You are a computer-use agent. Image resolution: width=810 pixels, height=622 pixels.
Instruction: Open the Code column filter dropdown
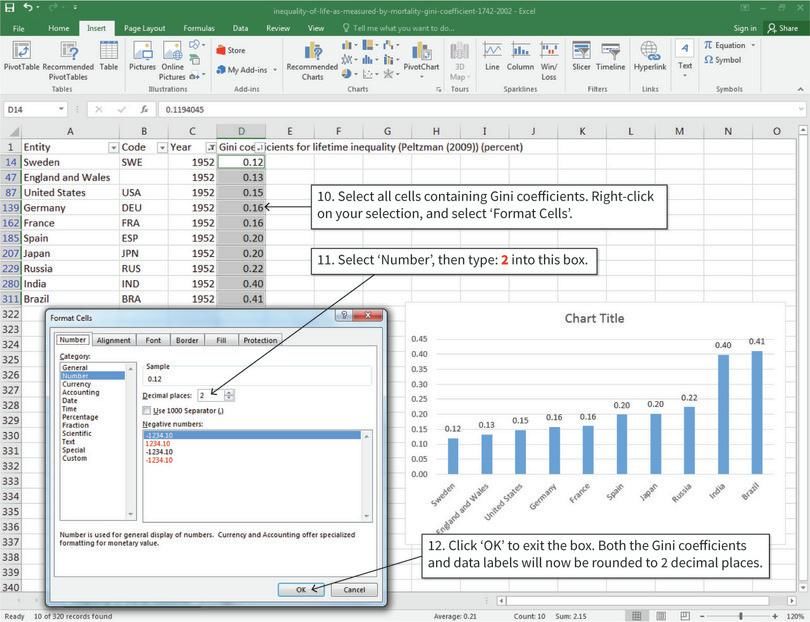coord(162,148)
